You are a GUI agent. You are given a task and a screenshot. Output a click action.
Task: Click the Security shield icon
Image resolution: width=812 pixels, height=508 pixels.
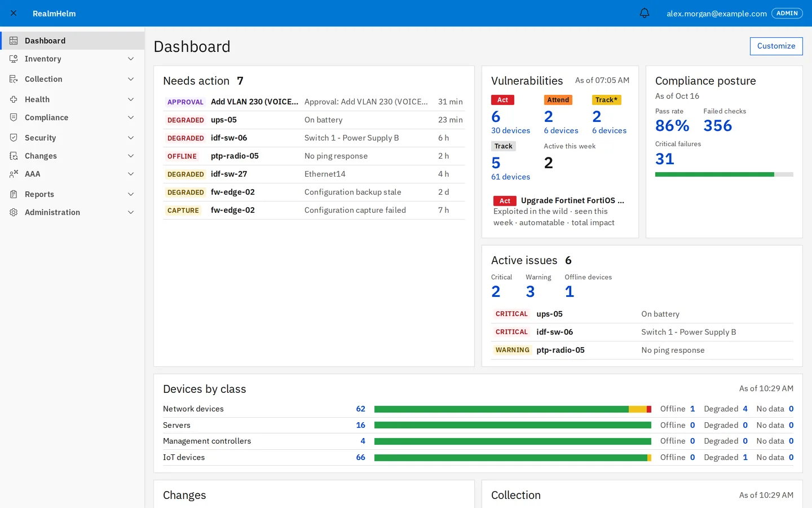click(x=14, y=138)
